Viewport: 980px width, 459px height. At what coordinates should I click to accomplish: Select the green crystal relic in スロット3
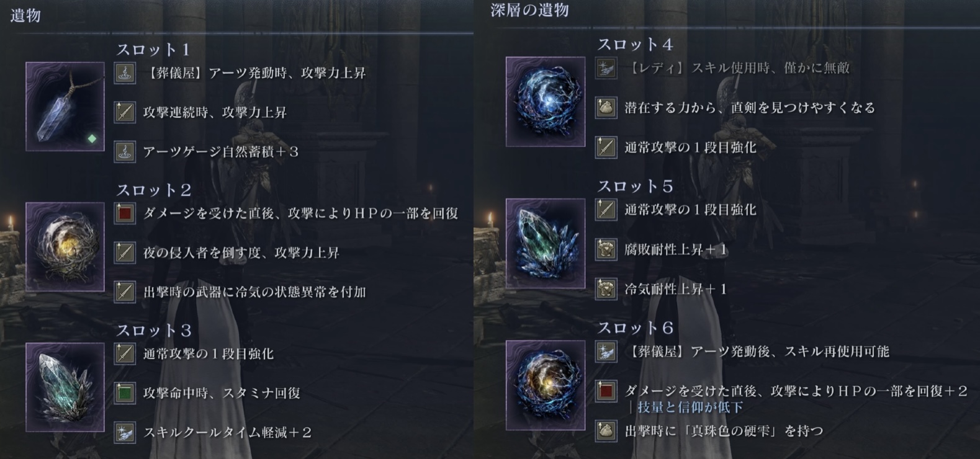(x=65, y=387)
